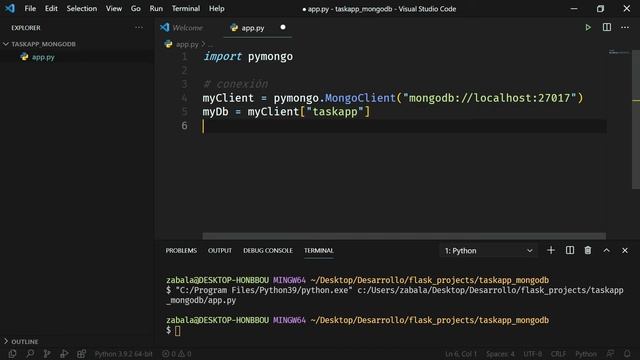The height and width of the screenshot is (360, 640).
Task: Click app.py label in the breadcrumb
Action: (187, 44)
